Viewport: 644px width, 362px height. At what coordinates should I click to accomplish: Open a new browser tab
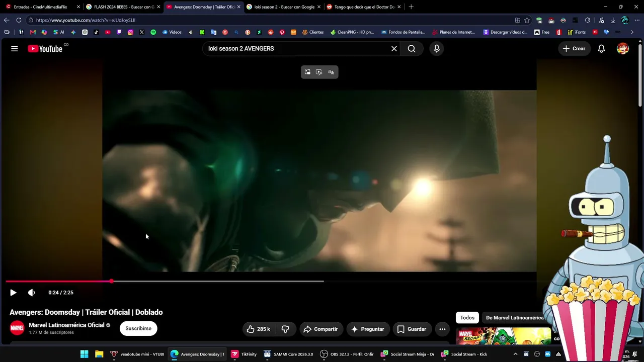(411, 7)
